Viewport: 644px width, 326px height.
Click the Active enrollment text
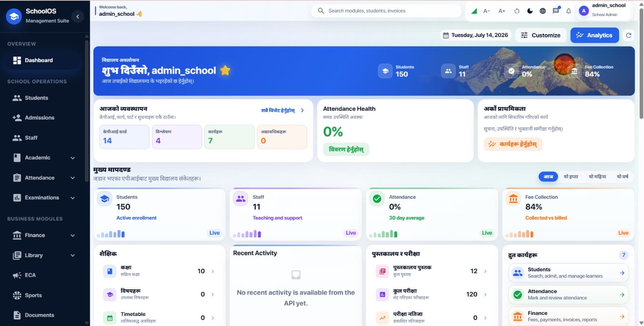tap(136, 218)
